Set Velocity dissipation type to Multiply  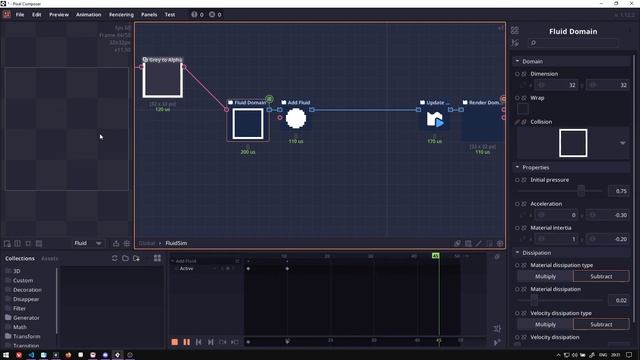coord(545,324)
